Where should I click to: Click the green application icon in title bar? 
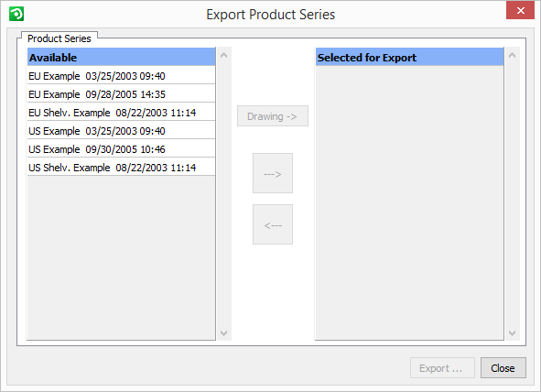point(16,14)
